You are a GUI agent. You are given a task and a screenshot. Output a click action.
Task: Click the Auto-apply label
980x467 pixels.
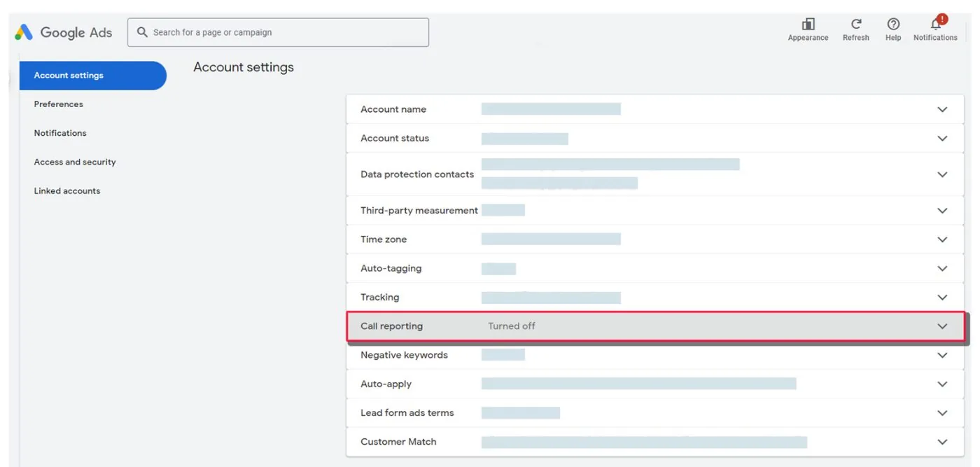point(386,384)
